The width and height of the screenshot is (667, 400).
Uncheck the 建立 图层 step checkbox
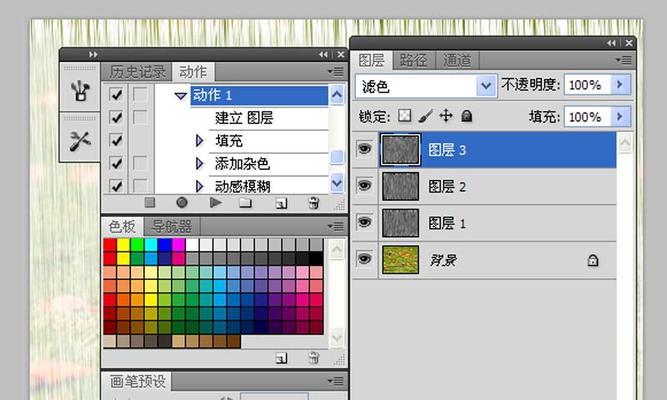pyautogui.click(x=116, y=117)
